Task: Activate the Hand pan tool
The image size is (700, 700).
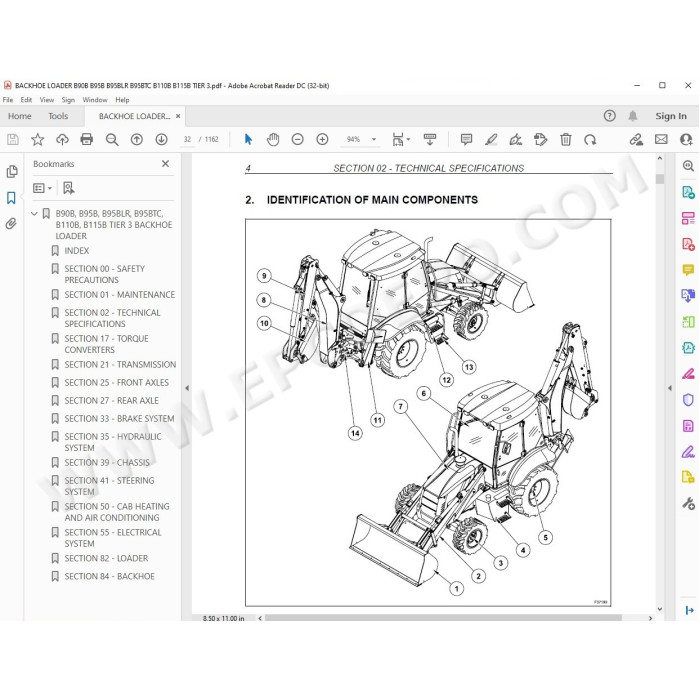Action: click(x=273, y=140)
